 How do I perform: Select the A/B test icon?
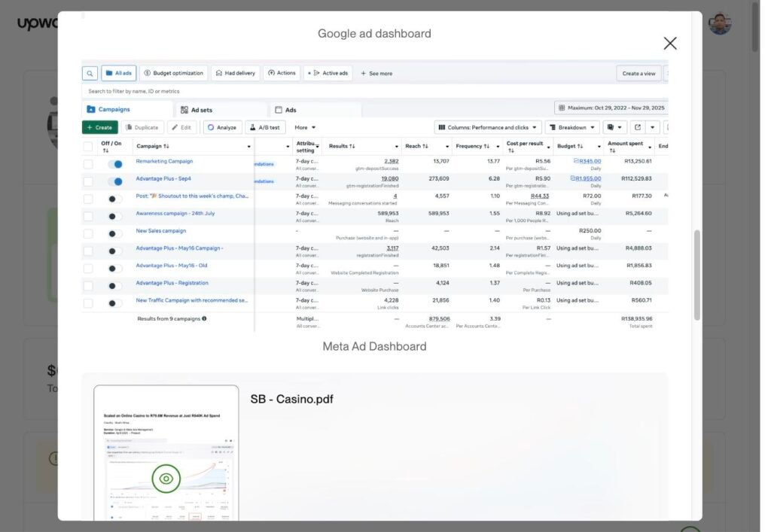pos(252,127)
